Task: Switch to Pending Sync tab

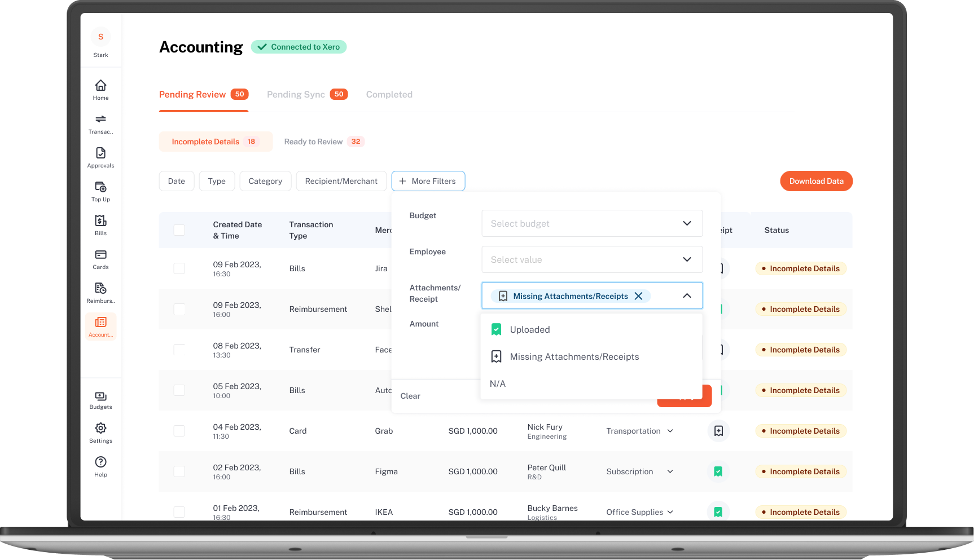Action: (307, 94)
